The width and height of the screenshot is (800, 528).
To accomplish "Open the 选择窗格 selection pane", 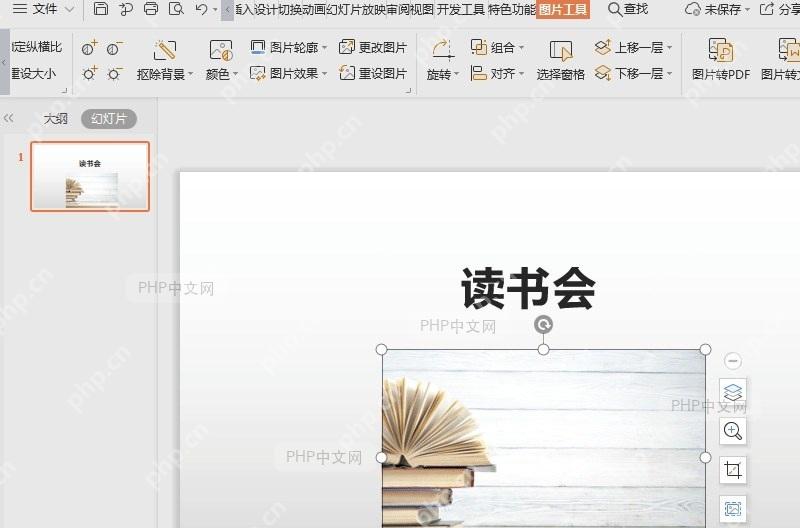I will 560,61.
